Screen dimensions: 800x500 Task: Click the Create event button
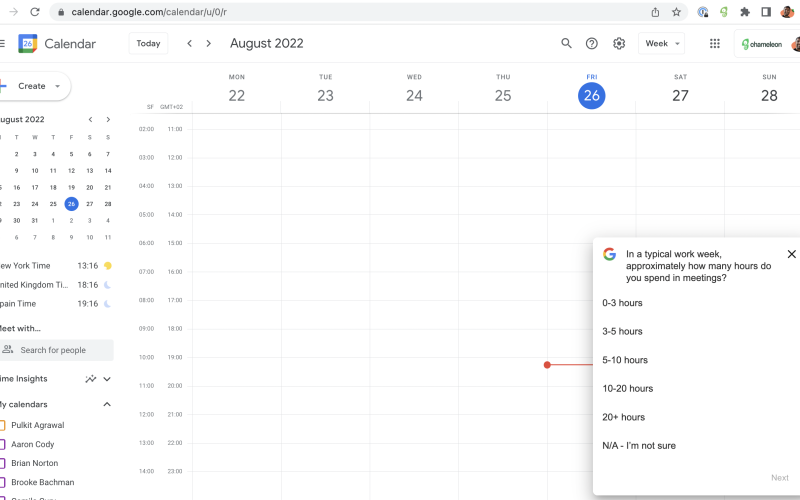tap(32, 86)
